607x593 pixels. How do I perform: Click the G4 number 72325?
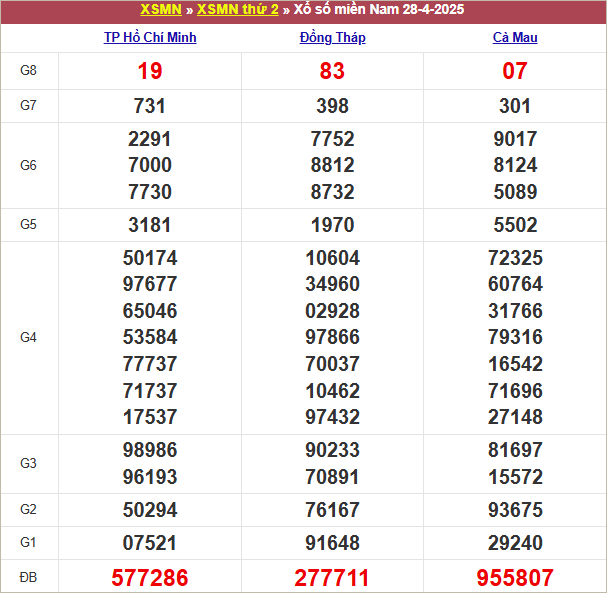tap(515, 258)
